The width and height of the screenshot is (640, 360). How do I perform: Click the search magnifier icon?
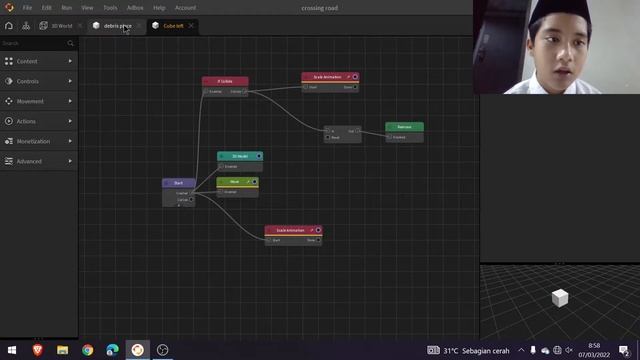pos(70,43)
